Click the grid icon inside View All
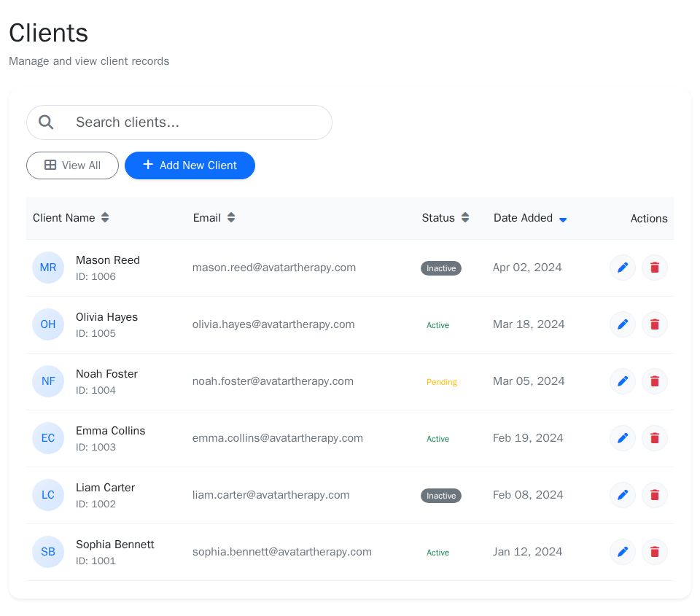 point(51,165)
